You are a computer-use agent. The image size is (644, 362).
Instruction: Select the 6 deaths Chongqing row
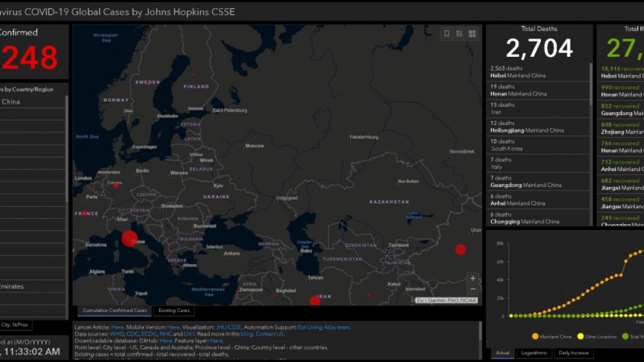click(x=538, y=218)
